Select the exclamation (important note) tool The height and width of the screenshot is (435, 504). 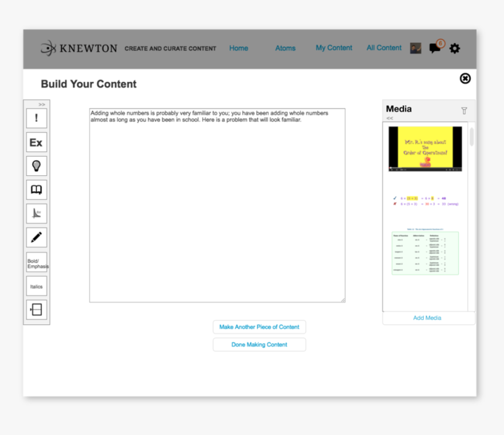pos(36,118)
